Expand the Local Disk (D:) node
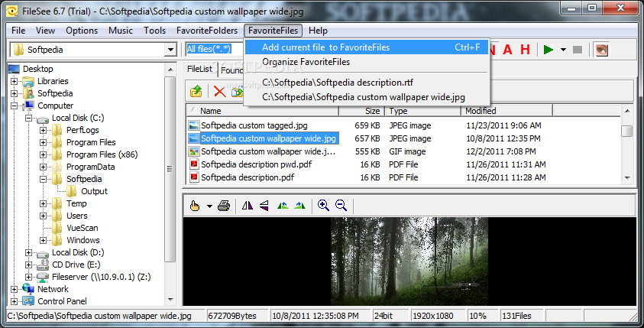The width and height of the screenshot is (644, 328). (28, 252)
